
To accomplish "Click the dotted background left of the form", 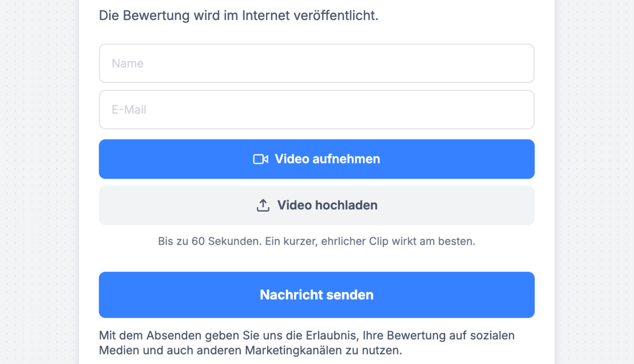I will pos(39,182).
